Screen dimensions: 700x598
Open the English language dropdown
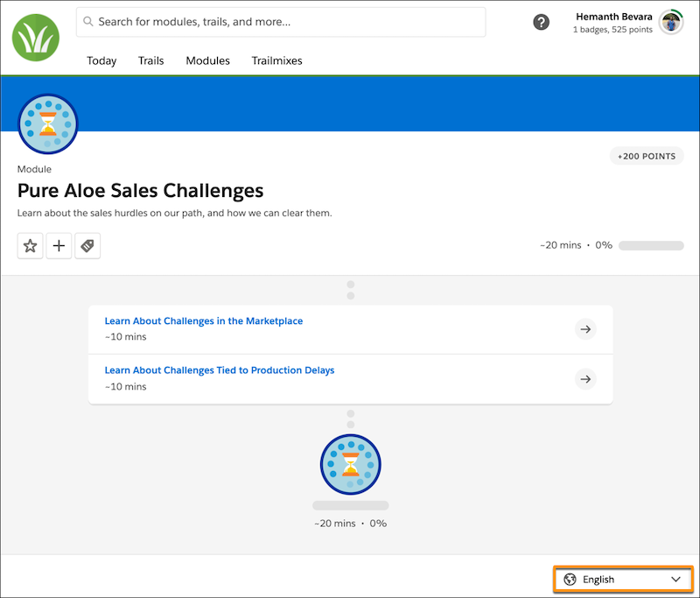click(x=623, y=580)
